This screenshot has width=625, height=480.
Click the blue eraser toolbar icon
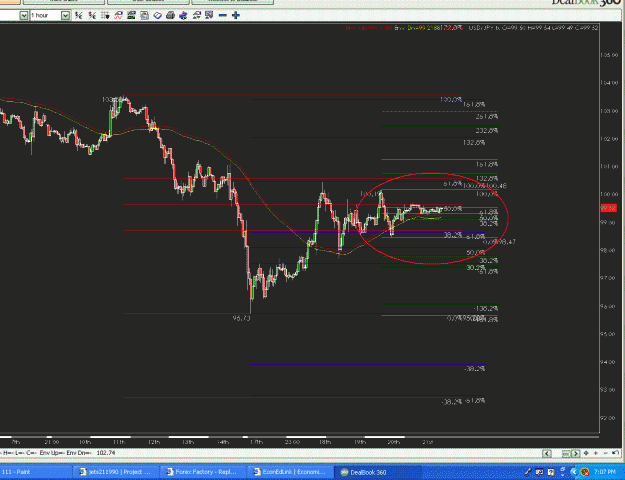tap(157, 16)
